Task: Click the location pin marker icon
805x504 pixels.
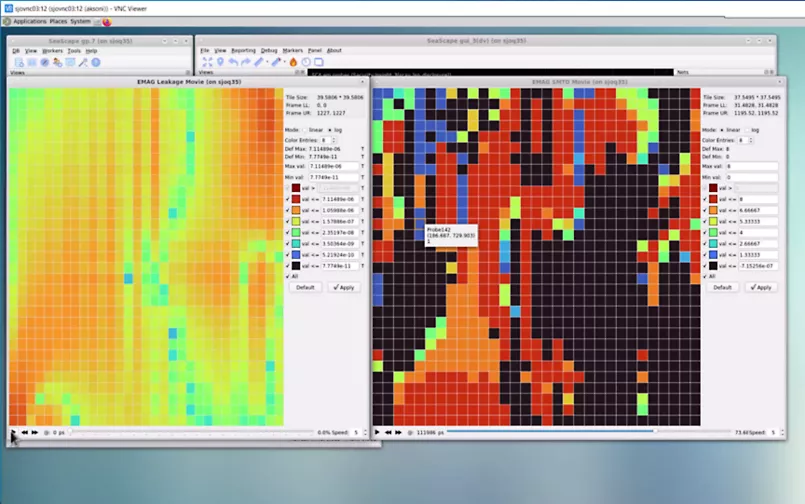Action: (220, 62)
